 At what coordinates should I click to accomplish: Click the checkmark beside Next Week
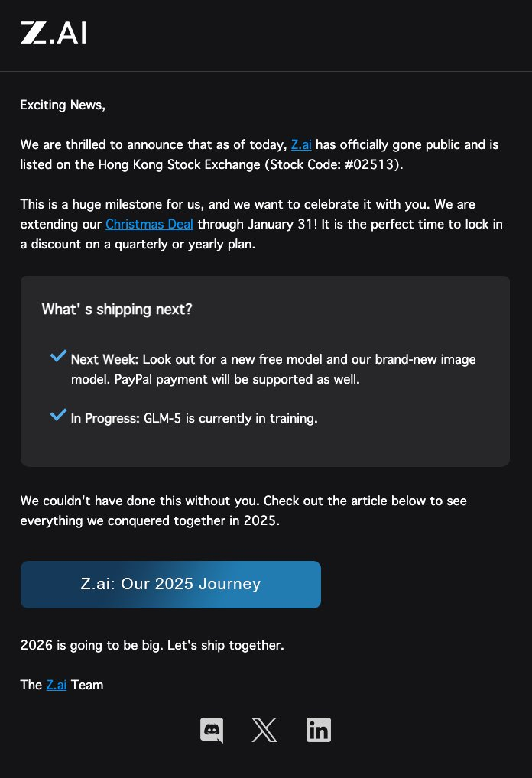coord(58,357)
